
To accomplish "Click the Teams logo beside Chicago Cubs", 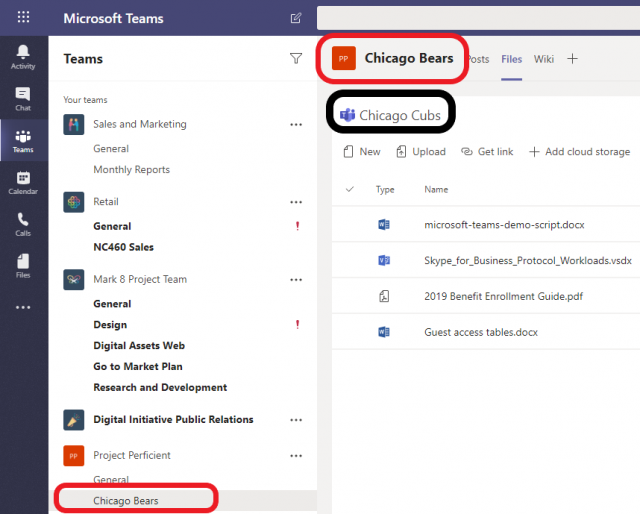I will pos(347,116).
